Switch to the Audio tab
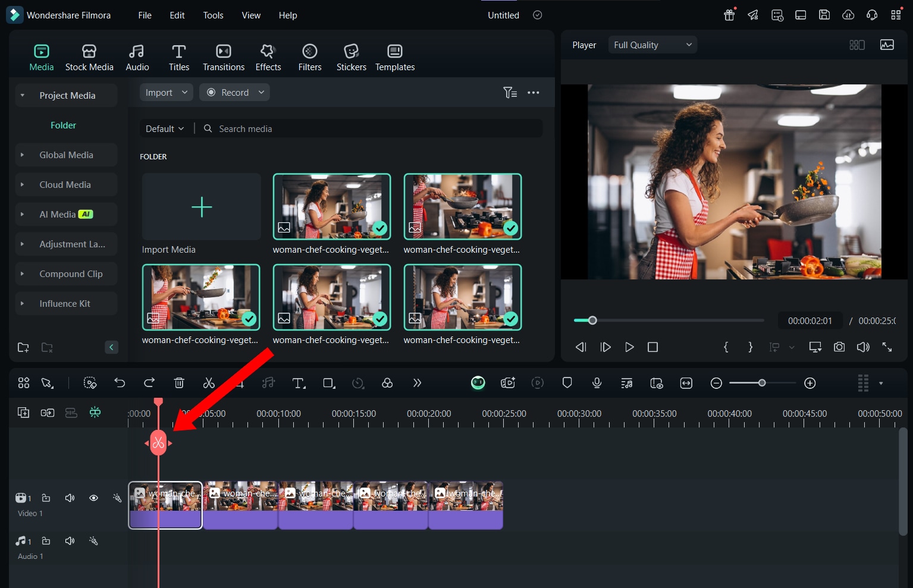This screenshot has height=588, width=913. click(137, 58)
